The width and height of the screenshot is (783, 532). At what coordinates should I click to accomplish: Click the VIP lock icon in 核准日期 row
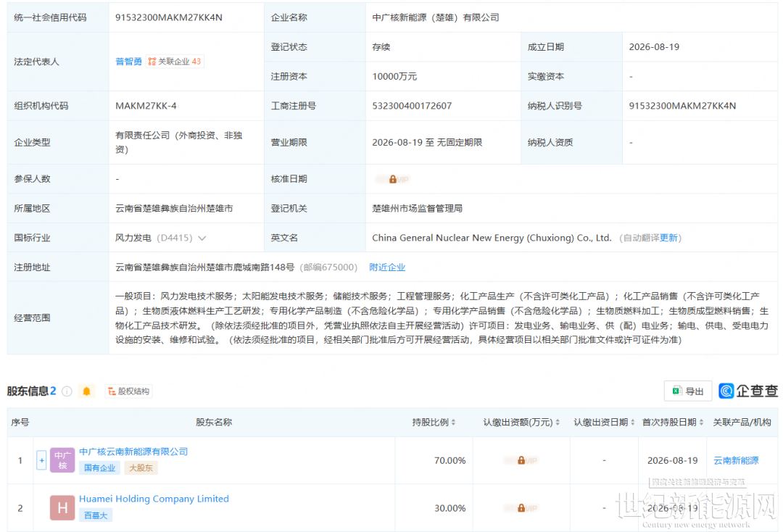(x=393, y=179)
